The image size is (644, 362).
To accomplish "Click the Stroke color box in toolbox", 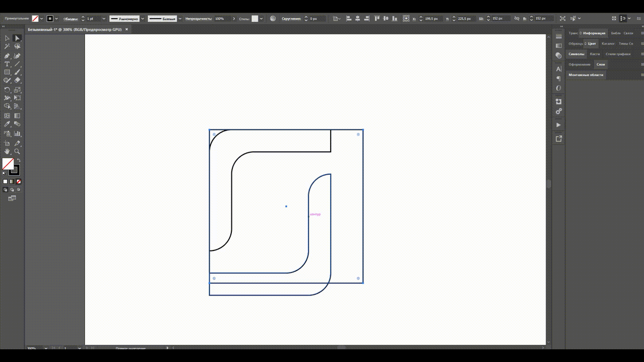I will tap(14, 170).
